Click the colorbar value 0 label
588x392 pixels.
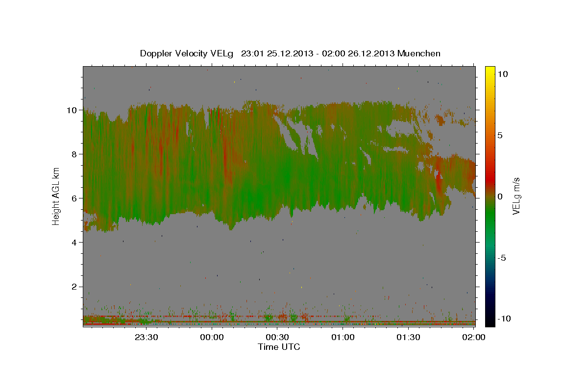pos(500,196)
